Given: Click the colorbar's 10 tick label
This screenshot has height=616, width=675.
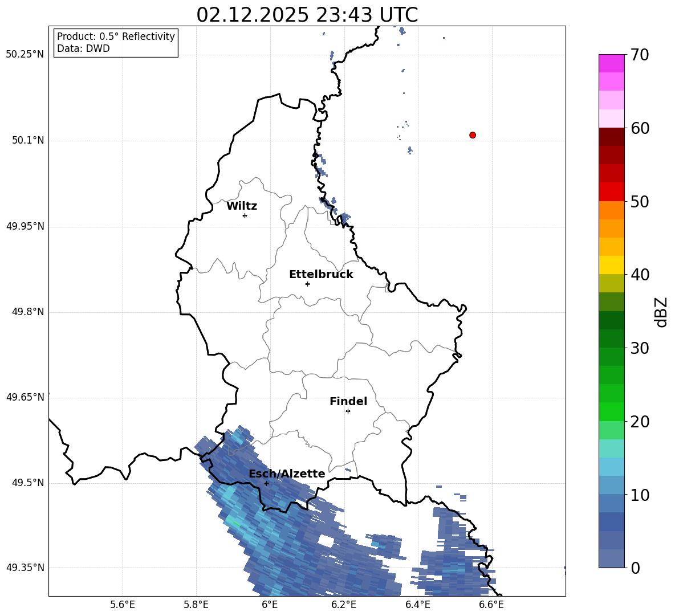Looking at the screenshot, I should [640, 495].
